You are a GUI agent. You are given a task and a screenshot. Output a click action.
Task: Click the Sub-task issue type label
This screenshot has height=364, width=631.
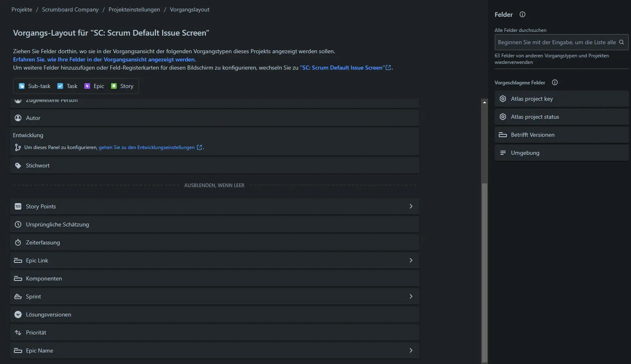(39, 86)
